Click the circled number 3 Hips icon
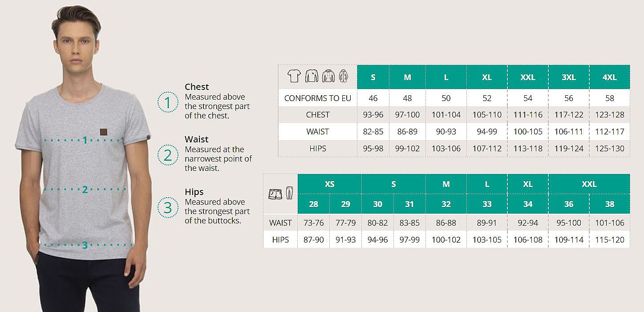The height and width of the screenshot is (312, 644). [x=167, y=207]
